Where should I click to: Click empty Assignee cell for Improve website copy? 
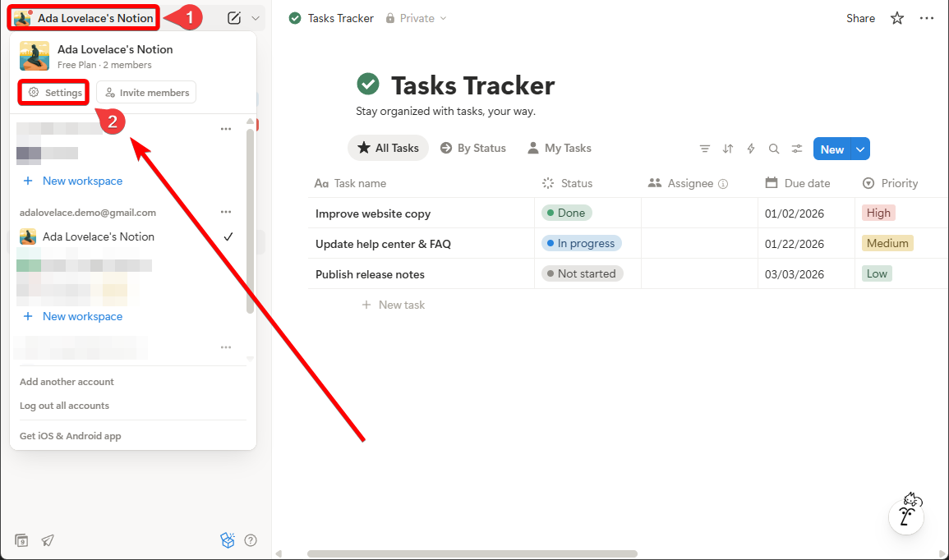(699, 213)
